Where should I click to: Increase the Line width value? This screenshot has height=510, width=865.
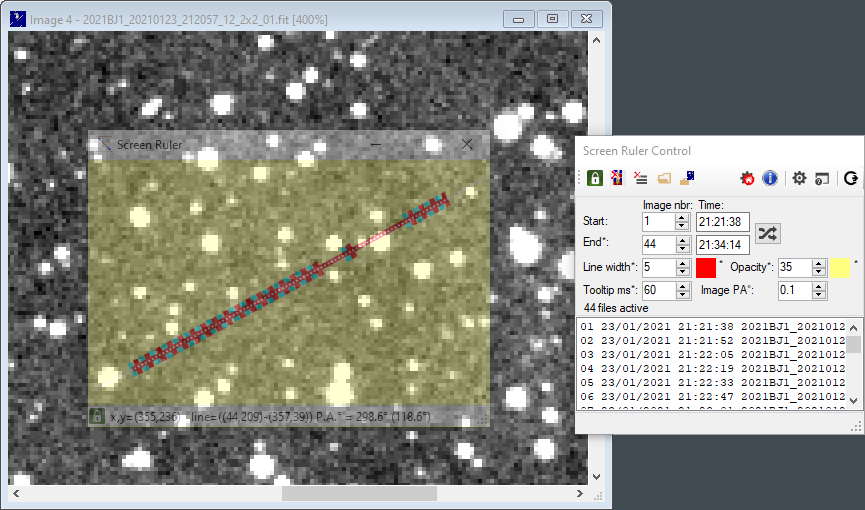pyautogui.click(x=683, y=263)
